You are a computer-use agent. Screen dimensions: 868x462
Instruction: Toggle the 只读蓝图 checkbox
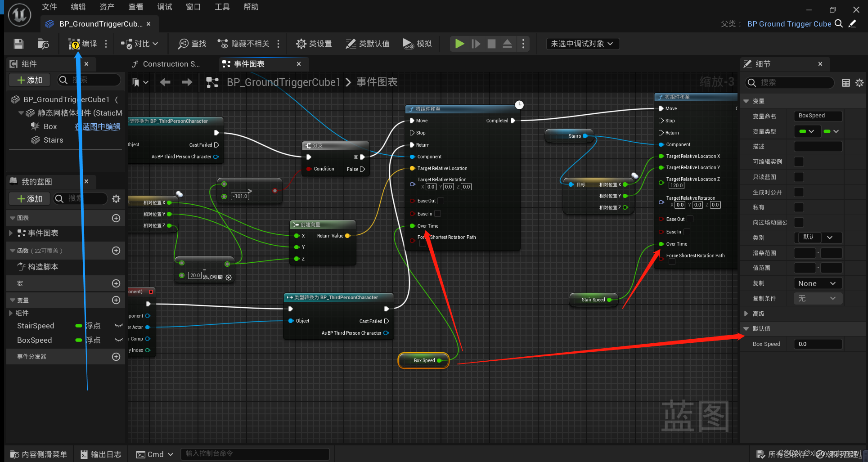[799, 177]
